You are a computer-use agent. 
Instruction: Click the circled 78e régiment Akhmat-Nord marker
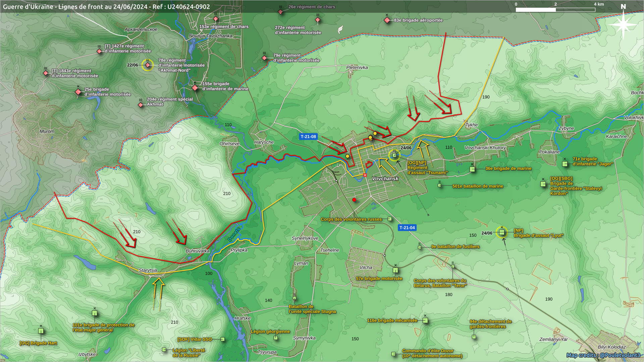pos(148,65)
